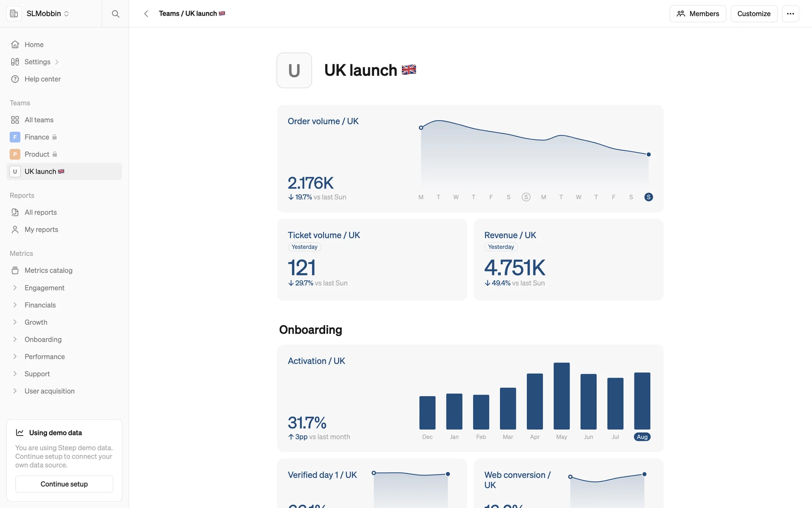Open the Finance team in the sidebar

click(x=37, y=137)
